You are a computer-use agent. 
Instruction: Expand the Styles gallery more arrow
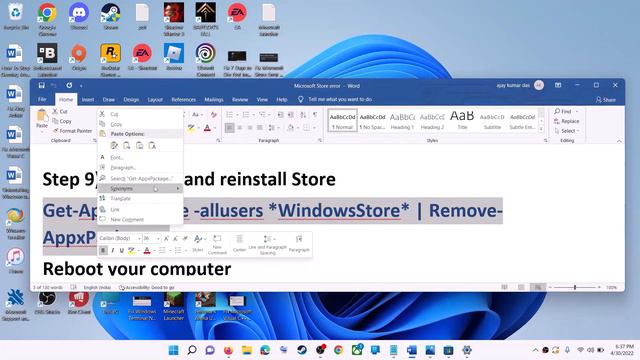pos(541,129)
